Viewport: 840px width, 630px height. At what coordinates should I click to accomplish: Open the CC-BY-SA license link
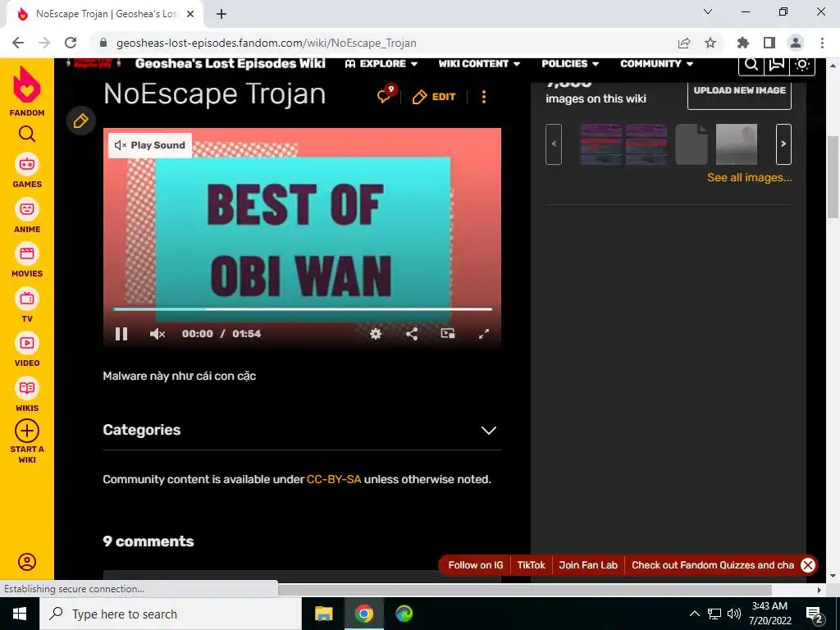[x=334, y=479]
